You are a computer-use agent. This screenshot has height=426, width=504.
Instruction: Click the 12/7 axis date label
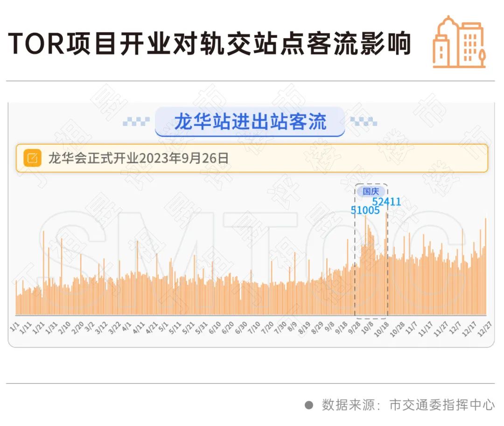tap(455, 328)
